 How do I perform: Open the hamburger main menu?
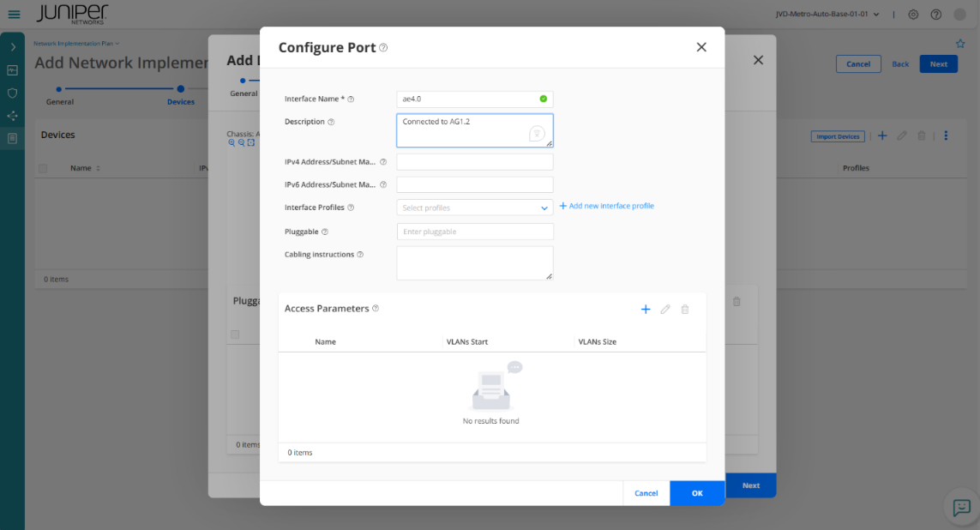pyautogui.click(x=14, y=14)
